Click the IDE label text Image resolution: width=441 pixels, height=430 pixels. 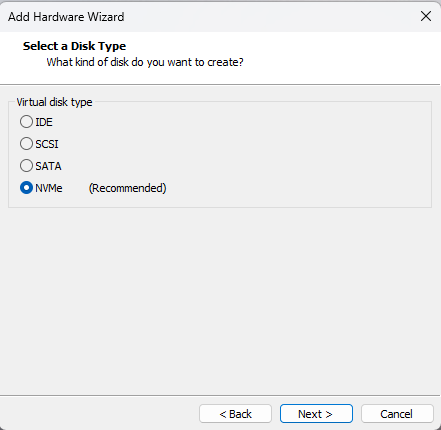click(x=44, y=122)
